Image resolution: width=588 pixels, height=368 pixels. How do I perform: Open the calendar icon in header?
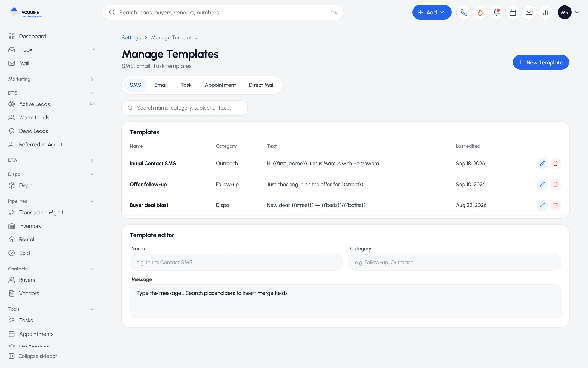pyautogui.click(x=513, y=12)
